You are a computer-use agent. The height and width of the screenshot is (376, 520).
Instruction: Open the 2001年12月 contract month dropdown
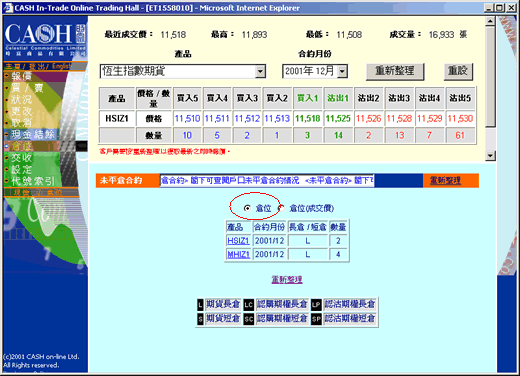[x=342, y=71]
